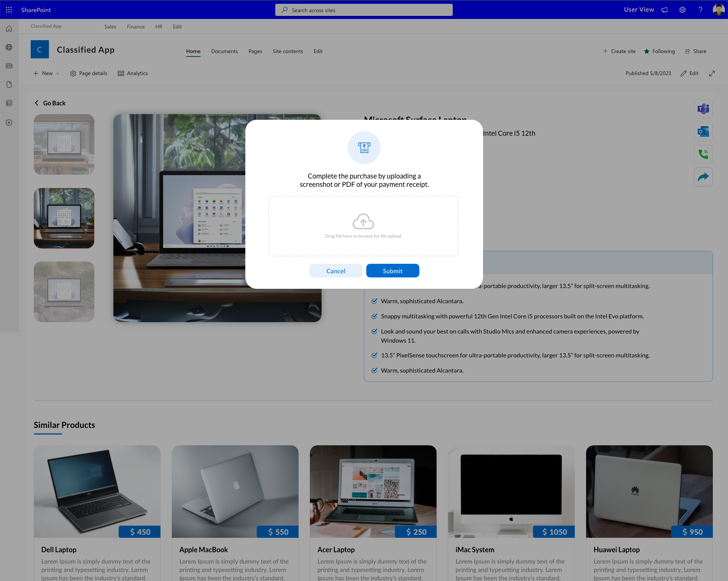Image resolution: width=728 pixels, height=581 pixels.
Task: Click Edit in the hub navigation
Action: pos(177,27)
